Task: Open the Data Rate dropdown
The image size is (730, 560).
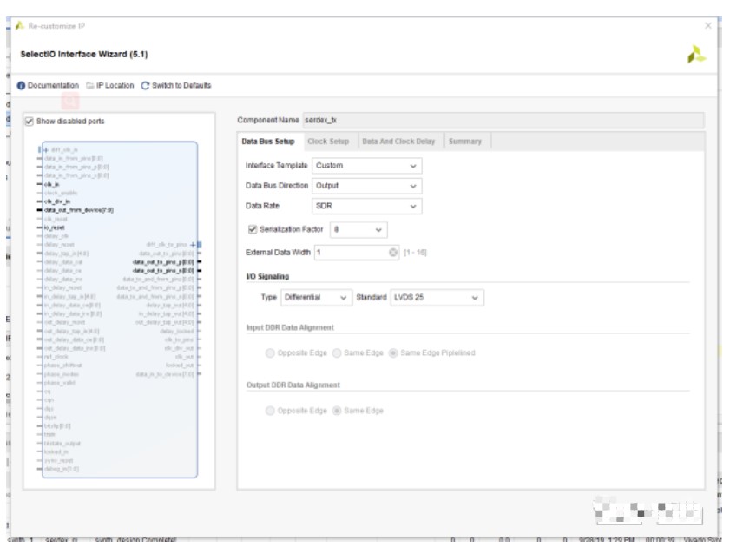Action: pyautogui.click(x=367, y=206)
